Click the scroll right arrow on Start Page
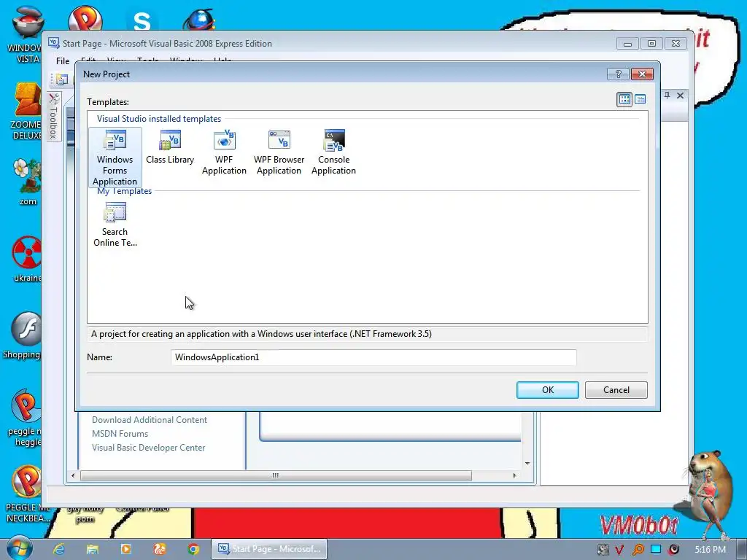Screen dimensions: 747x560 click(x=514, y=475)
